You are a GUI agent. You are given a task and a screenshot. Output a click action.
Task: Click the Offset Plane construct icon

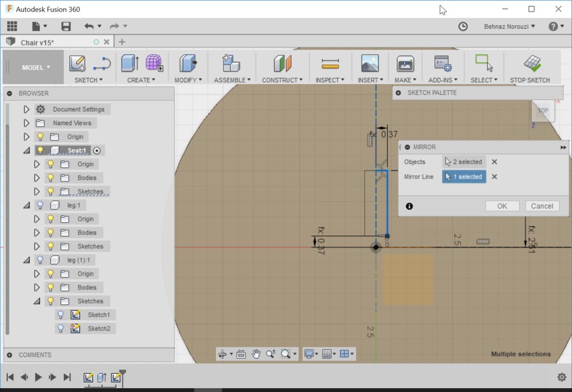[282, 63]
